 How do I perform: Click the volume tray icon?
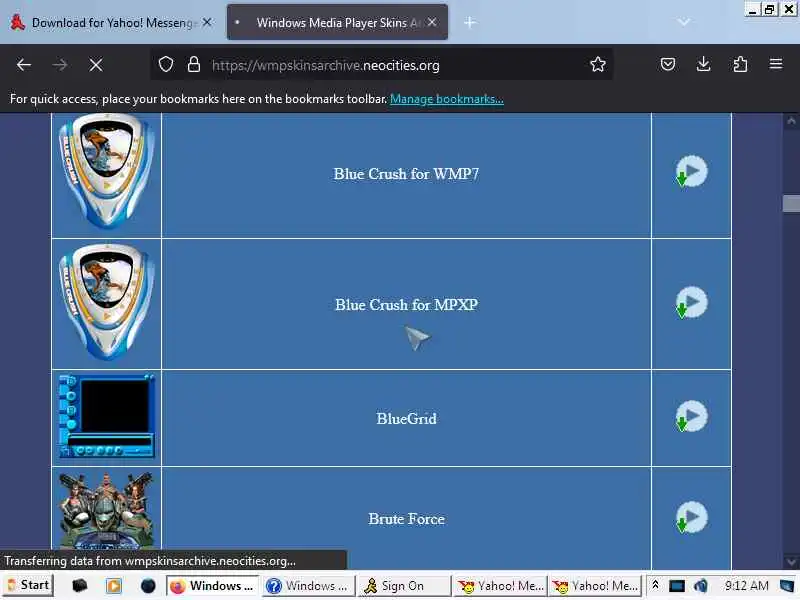701,586
